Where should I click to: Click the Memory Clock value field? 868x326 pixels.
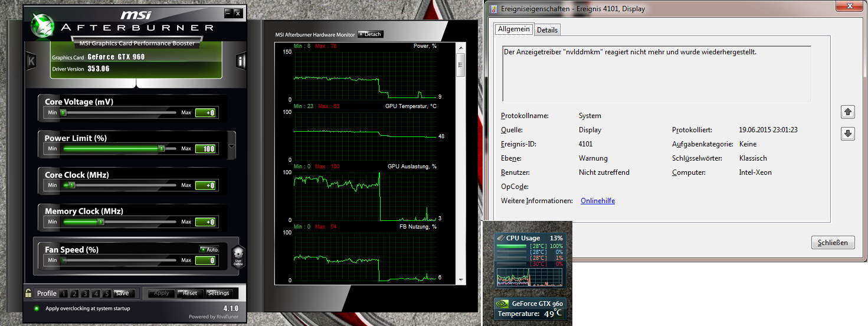[x=206, y=222]
